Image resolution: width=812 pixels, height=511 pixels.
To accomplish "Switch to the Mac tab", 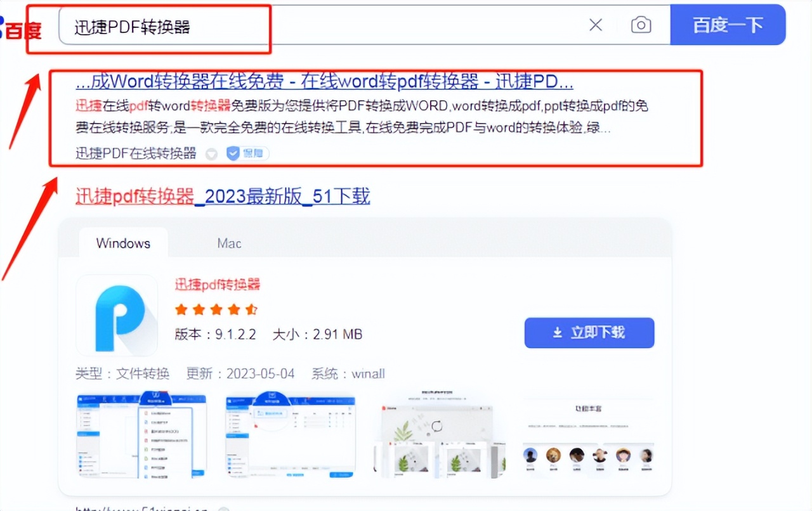I will 229,243.
